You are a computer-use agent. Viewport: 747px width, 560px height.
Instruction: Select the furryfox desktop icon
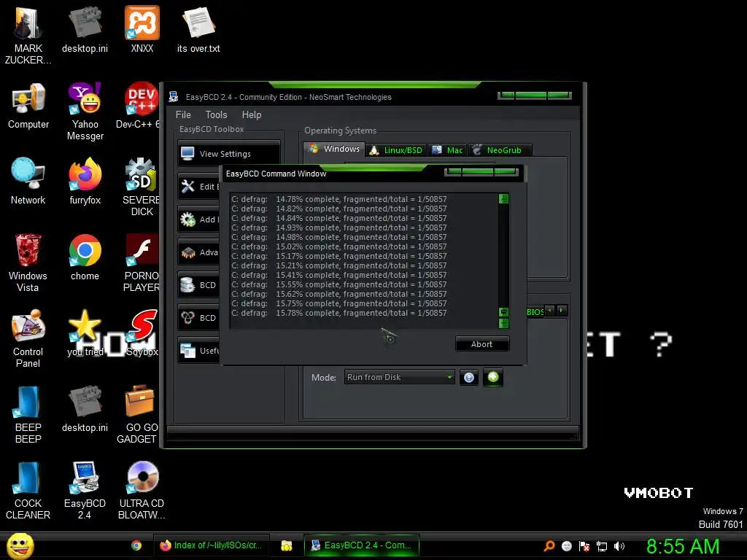[x=85, y=182]
